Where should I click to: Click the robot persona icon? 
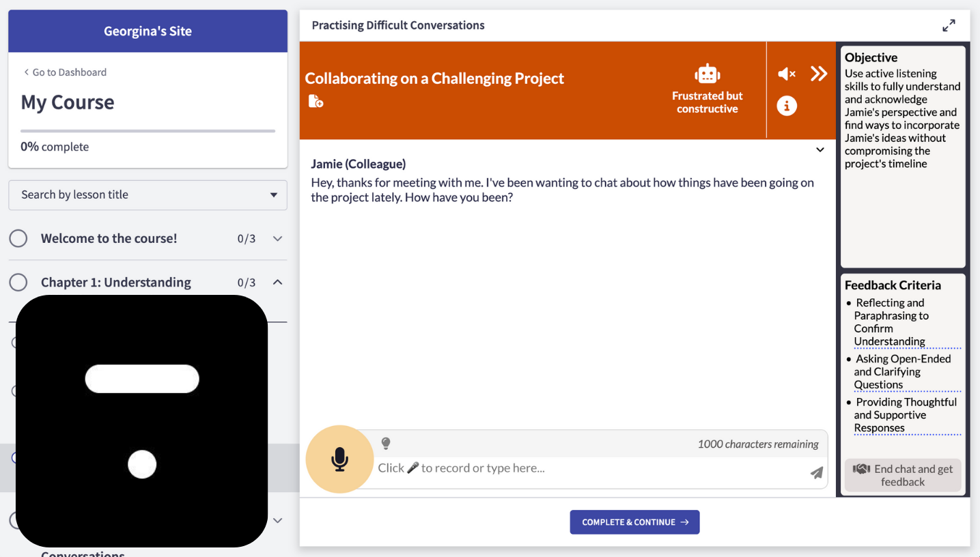tap(707, 74)
